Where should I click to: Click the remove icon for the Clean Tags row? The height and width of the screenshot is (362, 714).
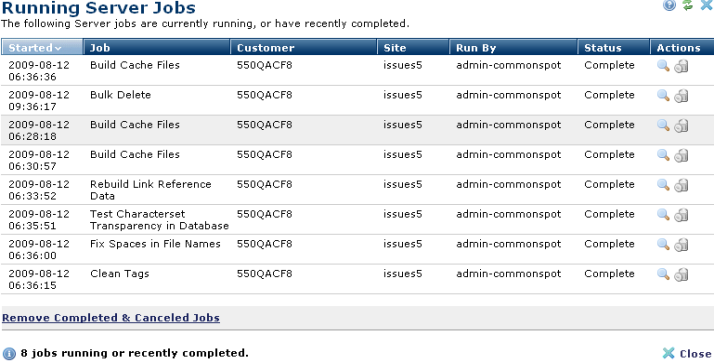(x=681, y=275)
